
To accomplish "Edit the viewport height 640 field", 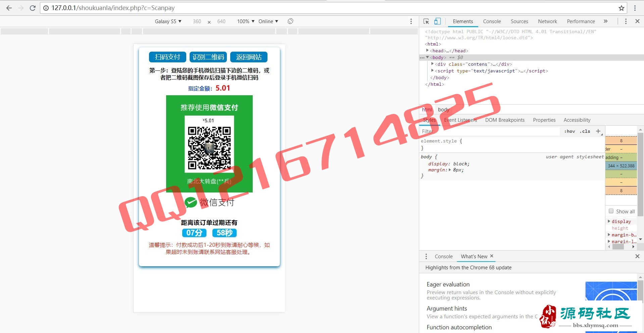I will 221,21.
